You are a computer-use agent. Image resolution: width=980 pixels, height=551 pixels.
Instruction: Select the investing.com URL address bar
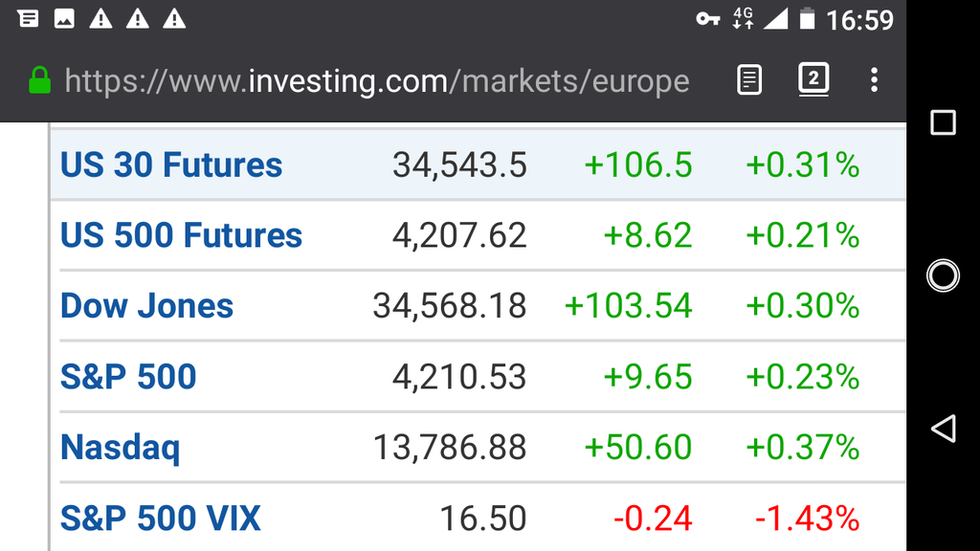point(377,81)
